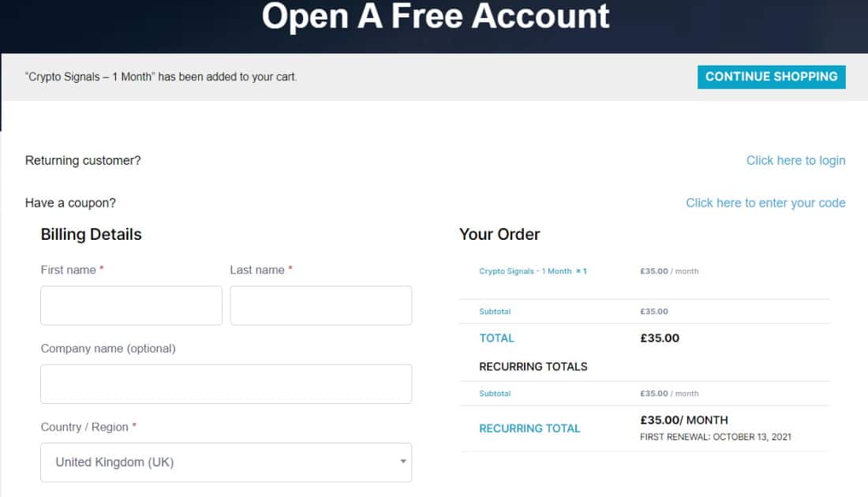This screenshot has width=868, height=497.
Task: Click the Continue Shopping button
Action: (771, 77)
